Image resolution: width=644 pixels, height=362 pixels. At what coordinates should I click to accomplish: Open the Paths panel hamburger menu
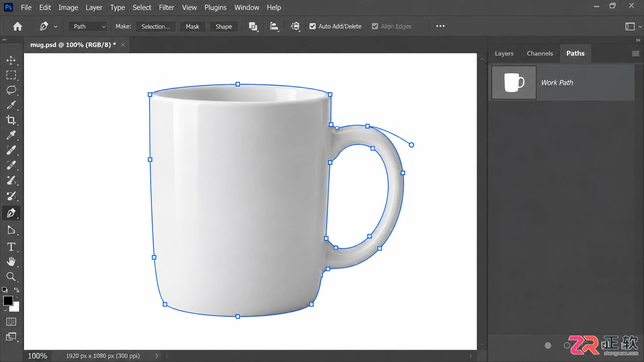tap(636, 54)
